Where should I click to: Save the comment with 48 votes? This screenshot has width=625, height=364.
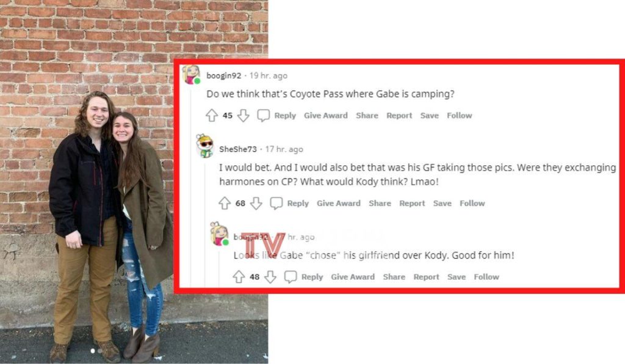[457, 277]
